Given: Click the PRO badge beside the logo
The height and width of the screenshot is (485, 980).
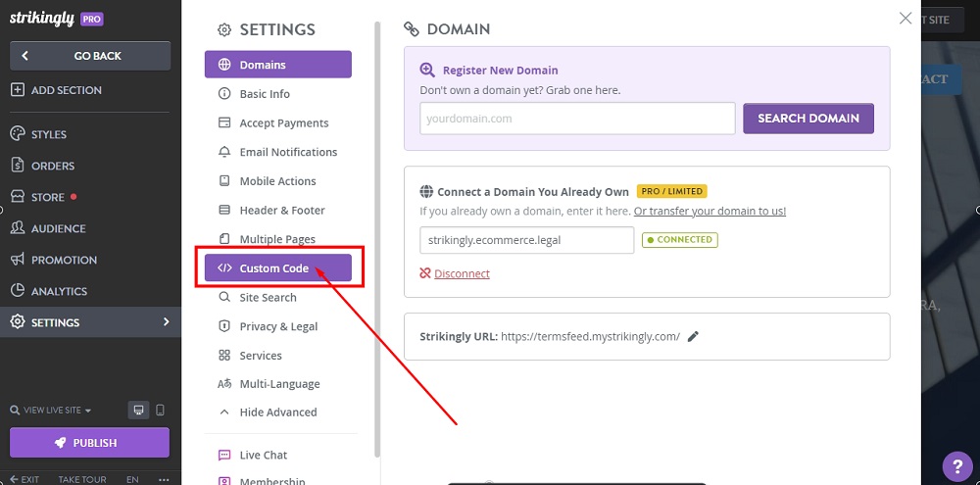Looking at the screenshot, I should pos(92,20).
